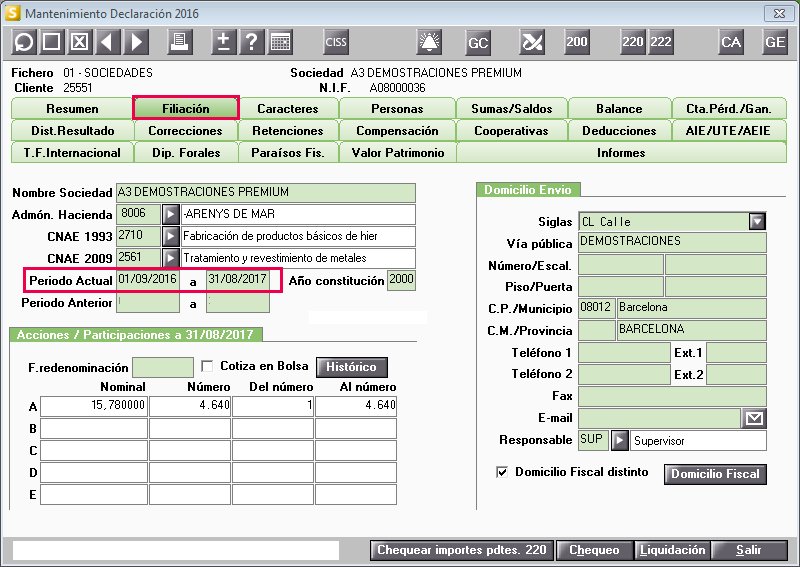
Task: Click the envelope icon next to E-mail
Action: (754, 418)
